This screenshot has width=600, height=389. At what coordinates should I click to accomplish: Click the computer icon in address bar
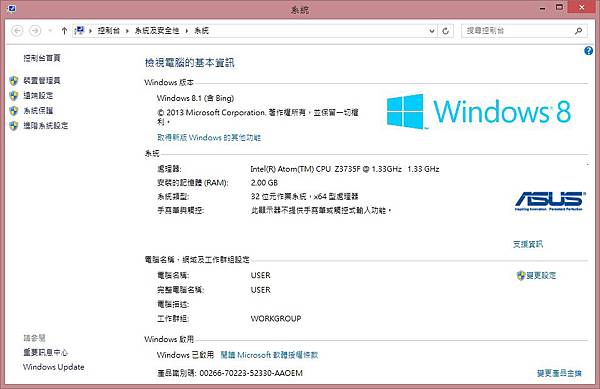80,30
